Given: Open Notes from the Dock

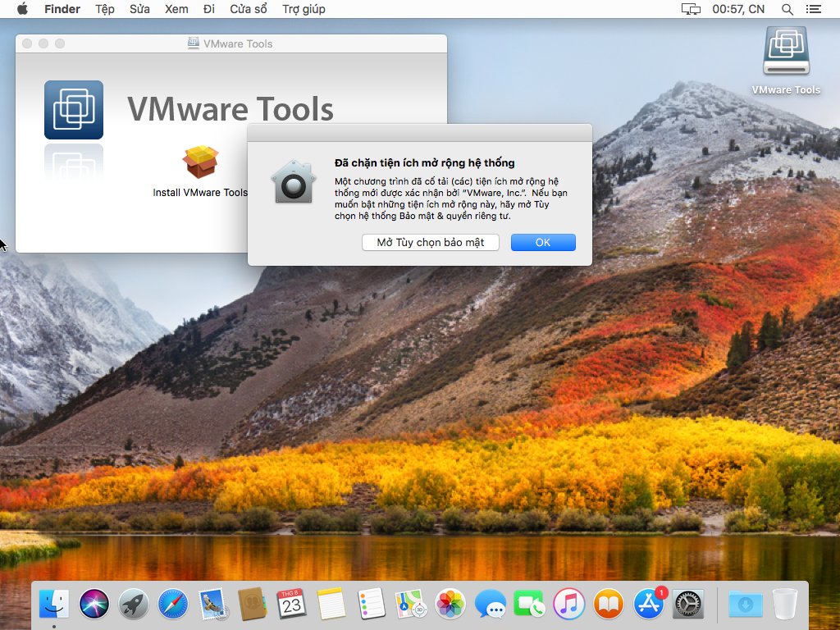Looking at the screenshot, I should (331, 604).
